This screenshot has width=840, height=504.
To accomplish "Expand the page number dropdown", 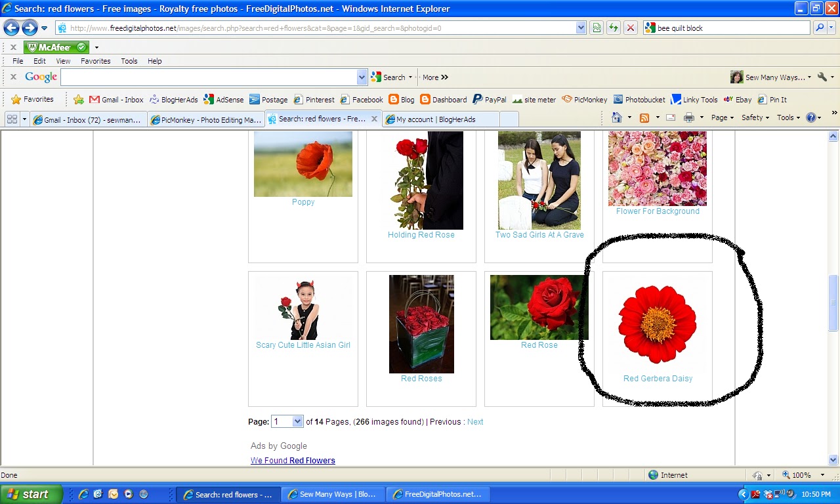I will point(297,421).
